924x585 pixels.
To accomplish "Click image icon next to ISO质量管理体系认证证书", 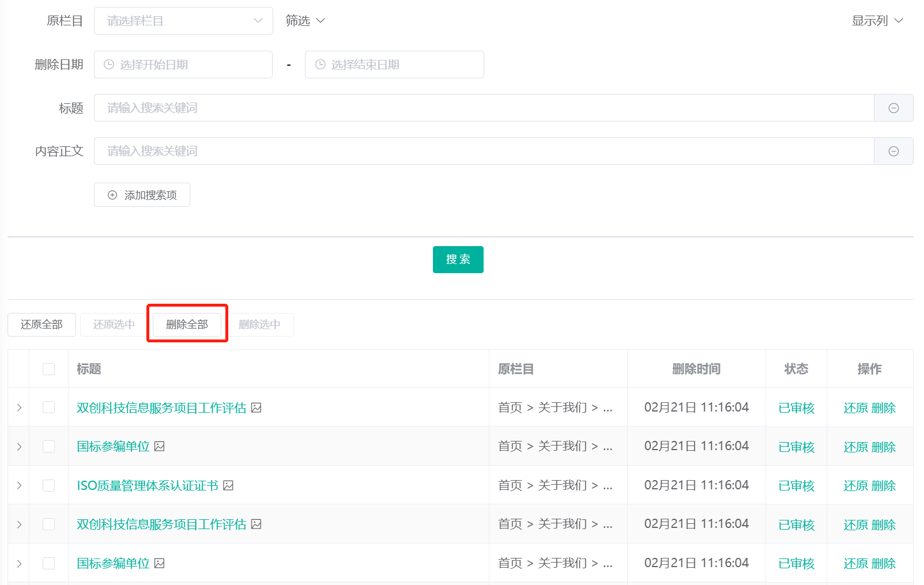I will coord(228,486).
